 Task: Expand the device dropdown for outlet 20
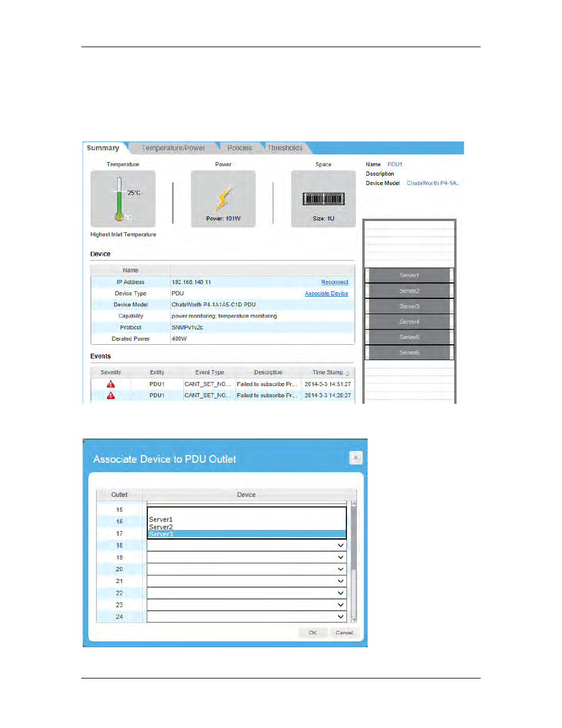340,569
